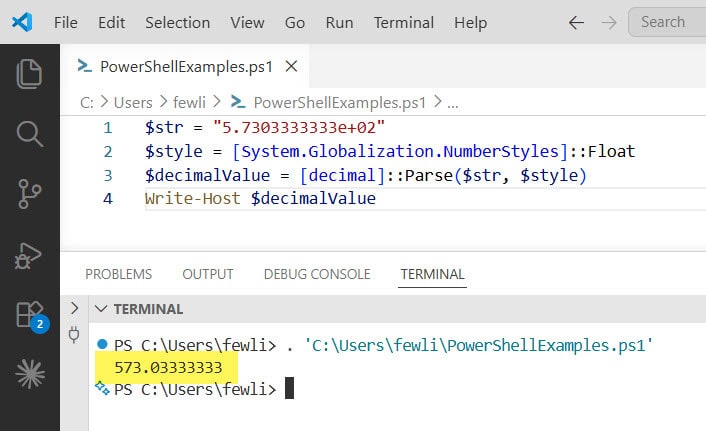The height and width of the screenshot is (431, 706).
Task: Click line number 1 in gutter
Action: point(108,128)
